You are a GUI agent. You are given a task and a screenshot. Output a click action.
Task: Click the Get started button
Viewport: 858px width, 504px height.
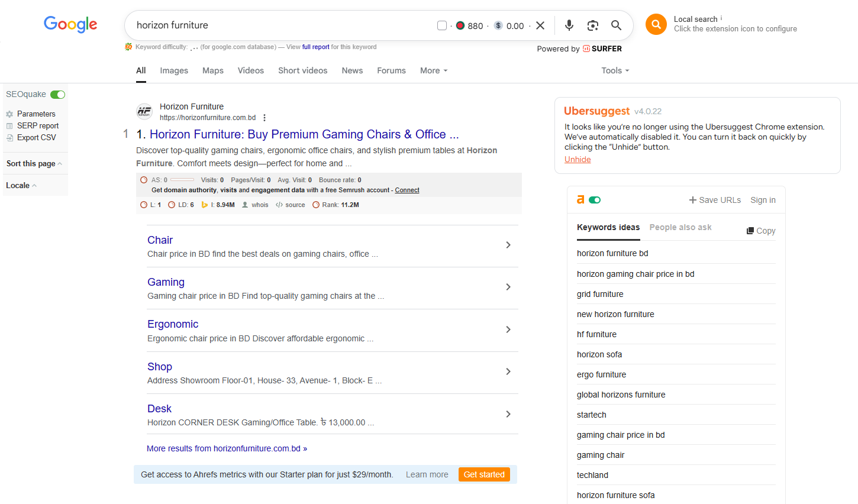point(484,474)
